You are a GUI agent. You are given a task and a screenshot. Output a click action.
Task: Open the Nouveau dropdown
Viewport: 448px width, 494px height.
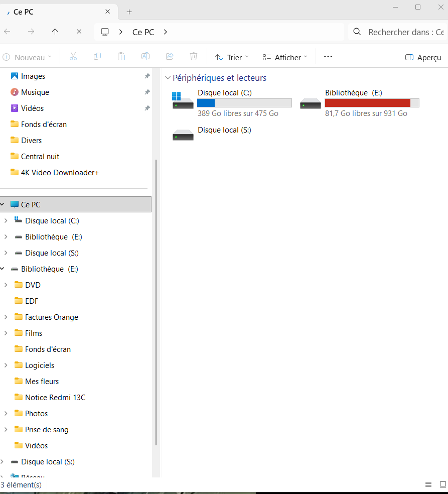tap(27, 57)
